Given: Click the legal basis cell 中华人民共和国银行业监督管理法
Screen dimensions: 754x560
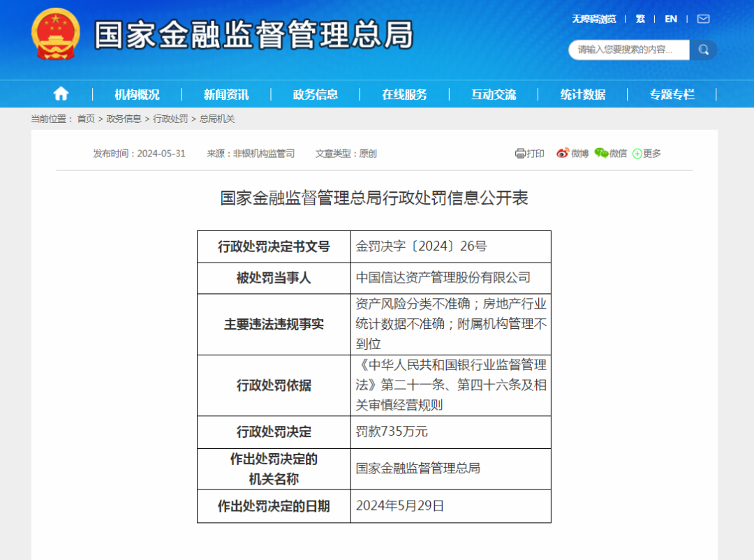Looking at the screenshot, I should [x=450, y=385].
